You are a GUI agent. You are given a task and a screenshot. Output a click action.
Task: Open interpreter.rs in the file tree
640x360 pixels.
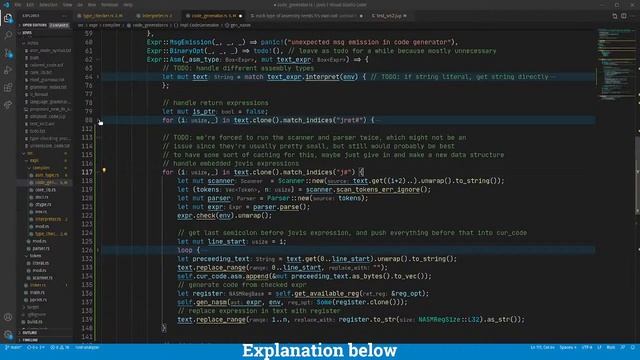[48, 219]
